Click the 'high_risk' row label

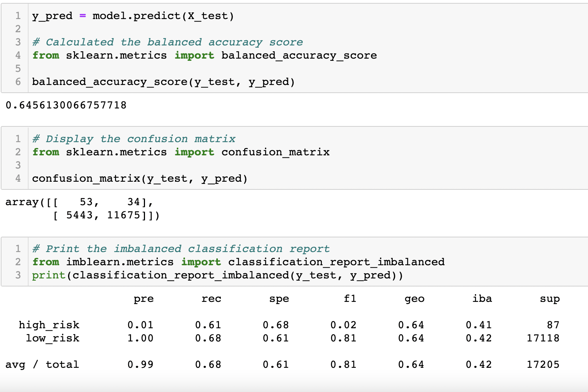click(49, 325)
